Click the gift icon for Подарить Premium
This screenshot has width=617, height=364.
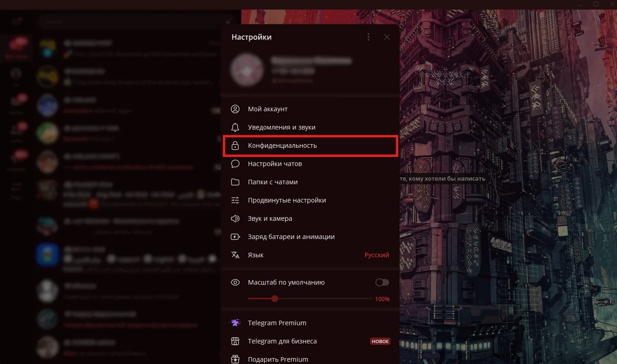coord(235,359)
